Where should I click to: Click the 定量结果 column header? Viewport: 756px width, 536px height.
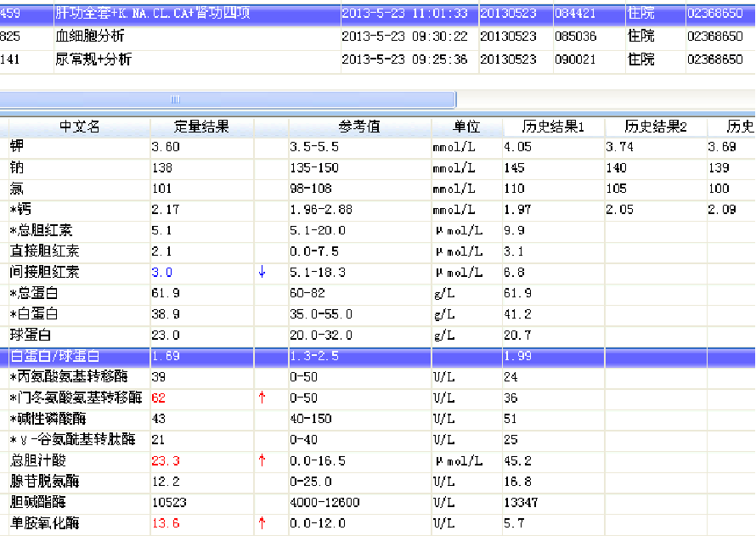(201, 127)
